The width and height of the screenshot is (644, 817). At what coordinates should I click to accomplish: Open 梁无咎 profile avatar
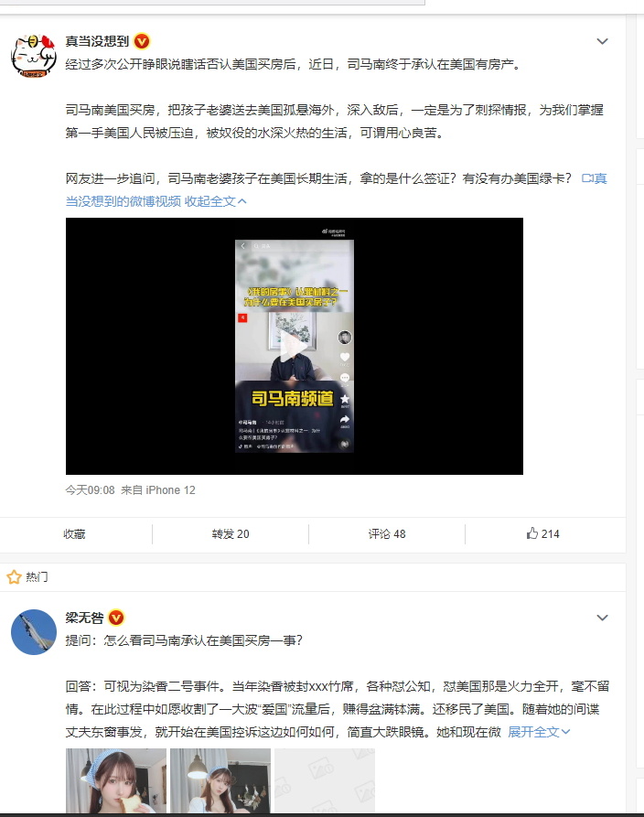34,631
